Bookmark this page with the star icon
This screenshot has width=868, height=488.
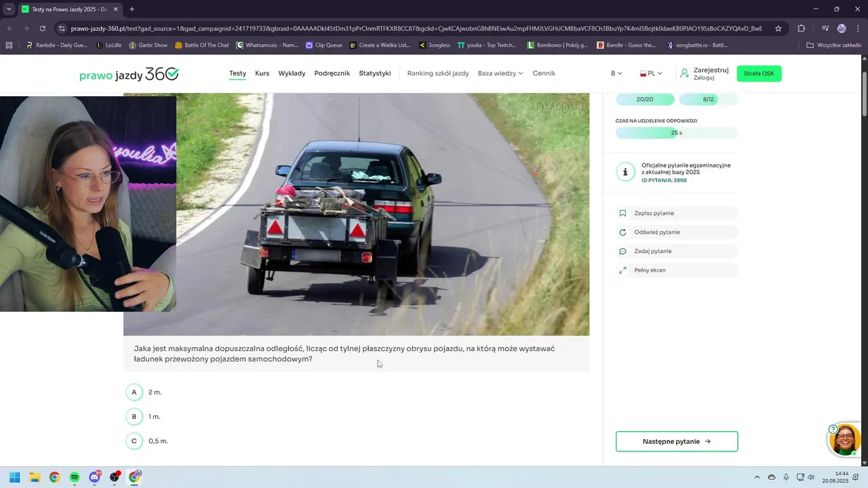(x=778, y=28)
